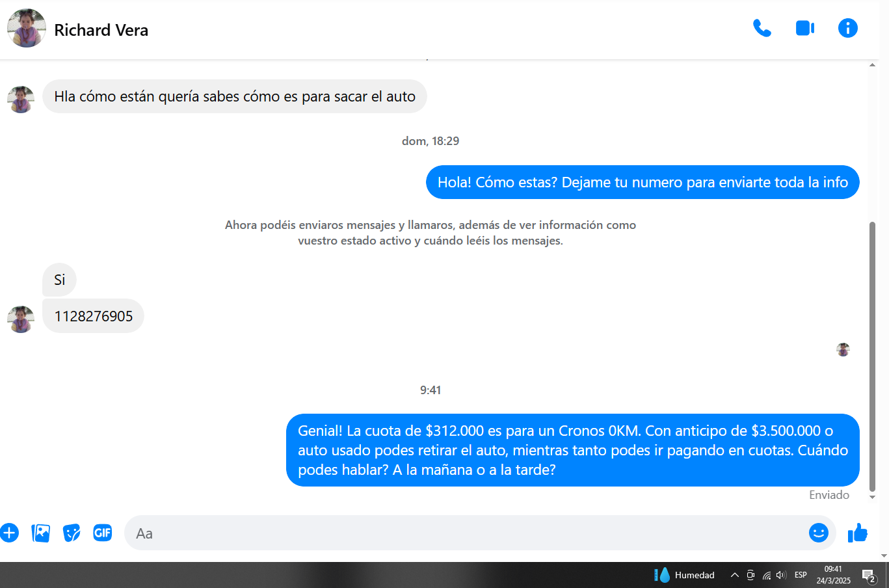Open the plus menu for more actions

coord(9,533)
